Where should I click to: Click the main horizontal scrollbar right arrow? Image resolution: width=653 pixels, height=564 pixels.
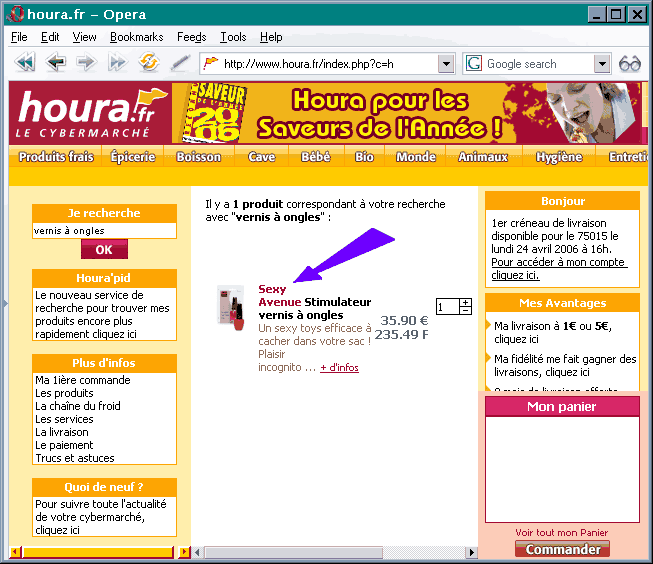(471, 552)
